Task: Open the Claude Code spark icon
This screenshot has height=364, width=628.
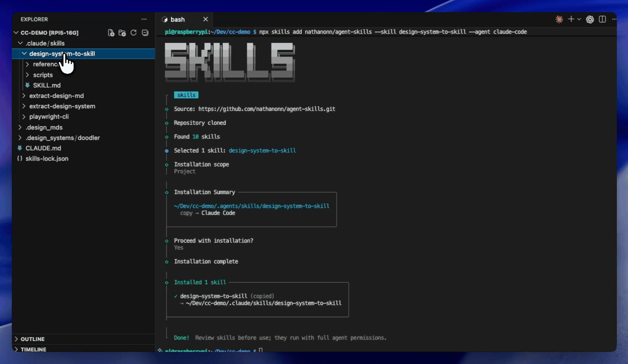Action: click(559, 19)
